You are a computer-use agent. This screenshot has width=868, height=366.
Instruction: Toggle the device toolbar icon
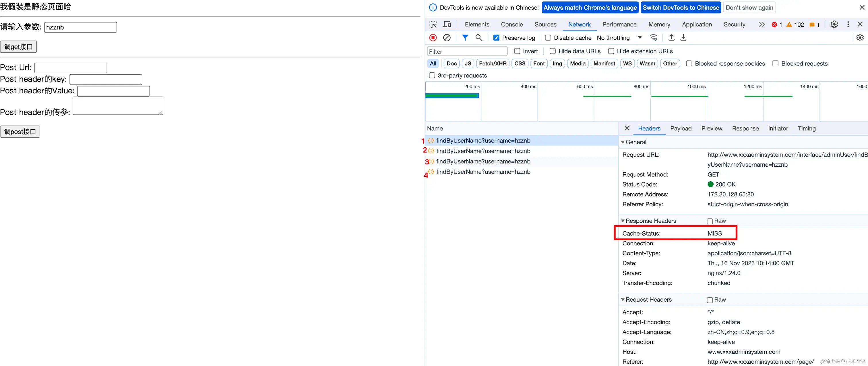point(447,24)
